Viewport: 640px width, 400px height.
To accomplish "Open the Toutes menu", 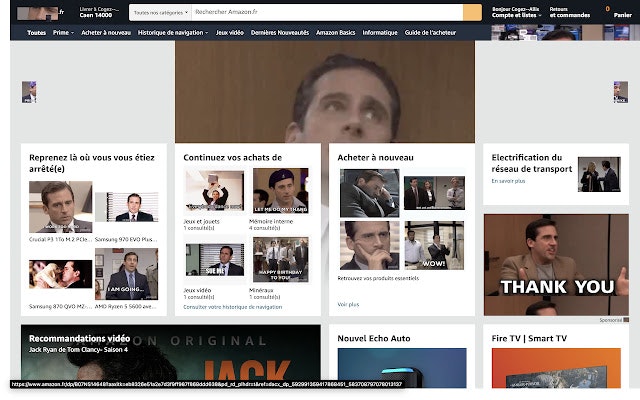I will click(36, 33).
